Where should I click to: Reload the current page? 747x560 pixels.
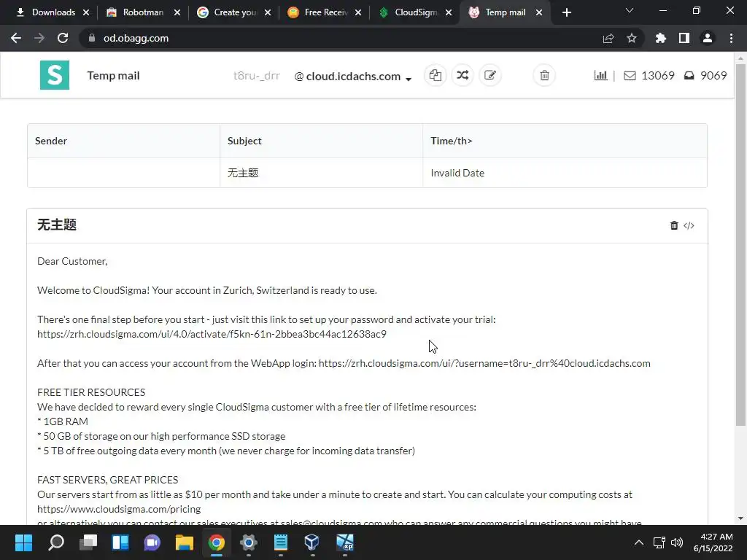(x=63, y=38)
